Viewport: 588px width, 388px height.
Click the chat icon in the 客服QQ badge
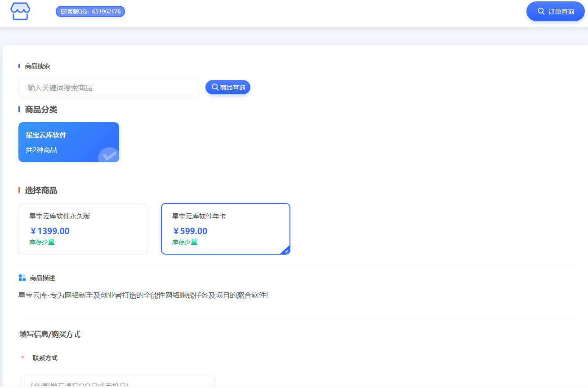click(63, 12)
